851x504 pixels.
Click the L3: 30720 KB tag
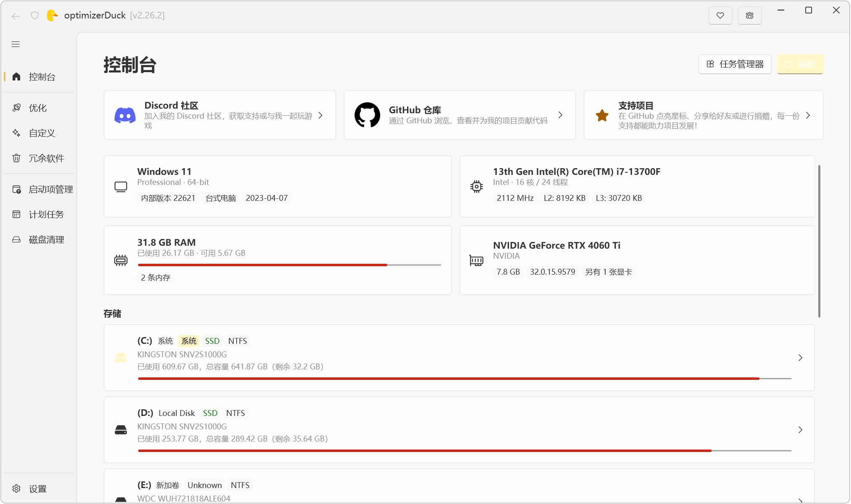click(x=619, y=198)
